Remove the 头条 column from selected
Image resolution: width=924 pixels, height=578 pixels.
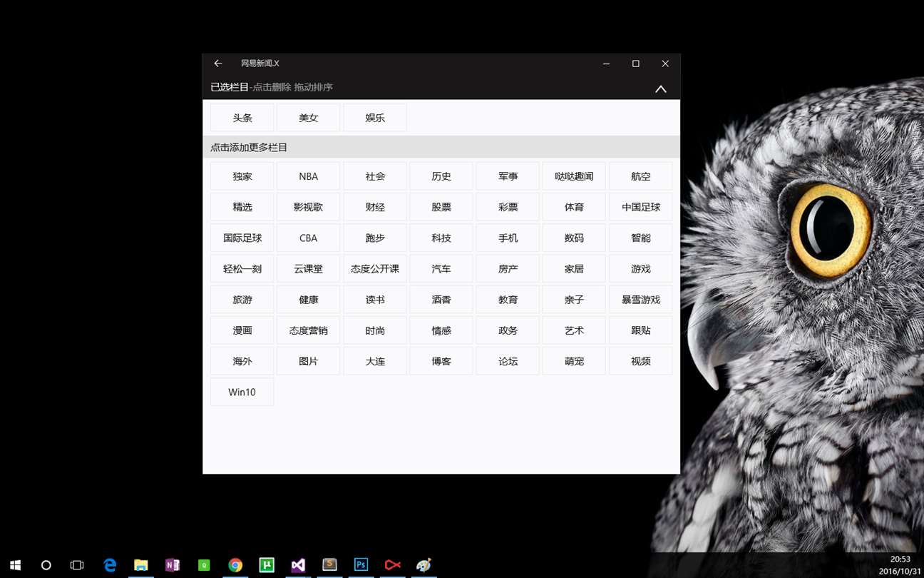click(x=242, y=118)
